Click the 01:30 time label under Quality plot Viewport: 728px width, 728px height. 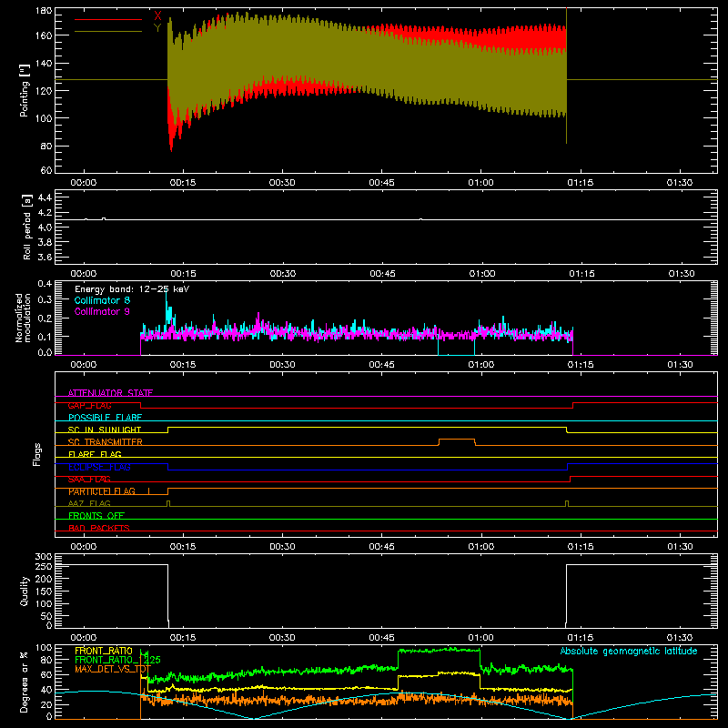(680, 638)
